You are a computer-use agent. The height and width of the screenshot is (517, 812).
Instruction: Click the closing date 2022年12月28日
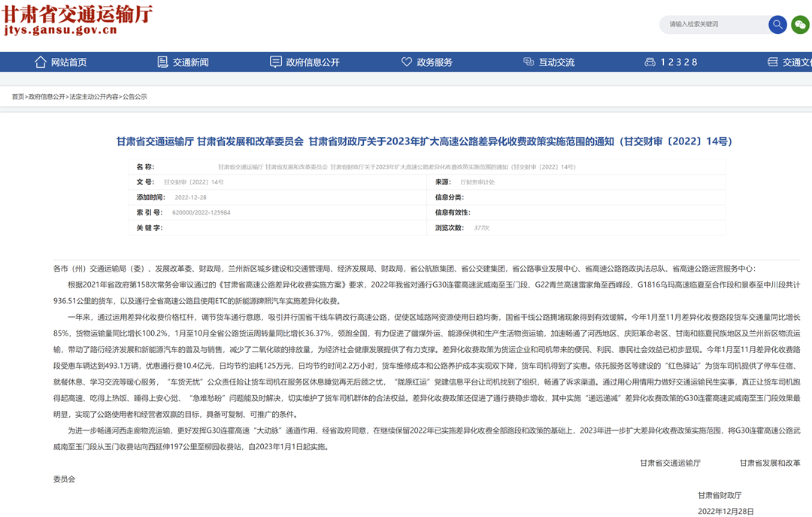(726, 511)
